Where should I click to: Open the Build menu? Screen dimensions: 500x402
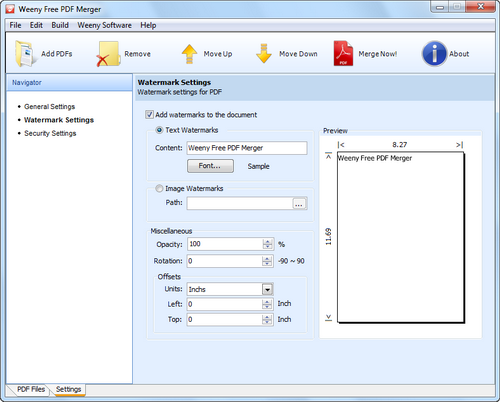(60, 25)
